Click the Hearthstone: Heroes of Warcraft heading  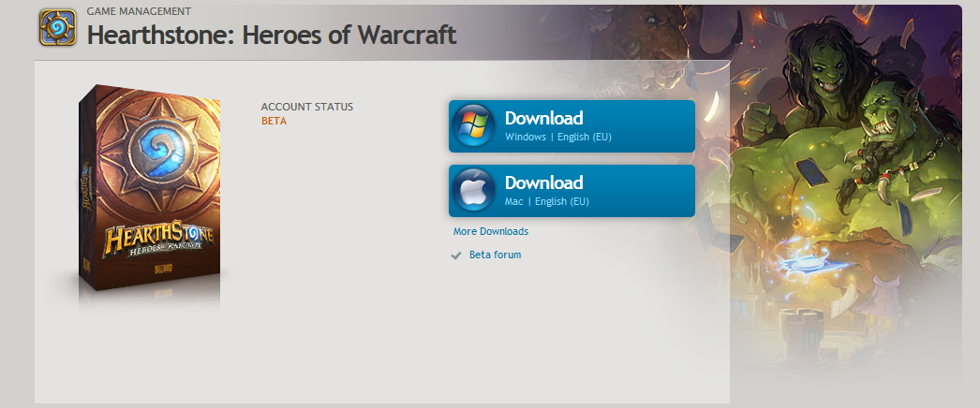click(x=272, y=36)
